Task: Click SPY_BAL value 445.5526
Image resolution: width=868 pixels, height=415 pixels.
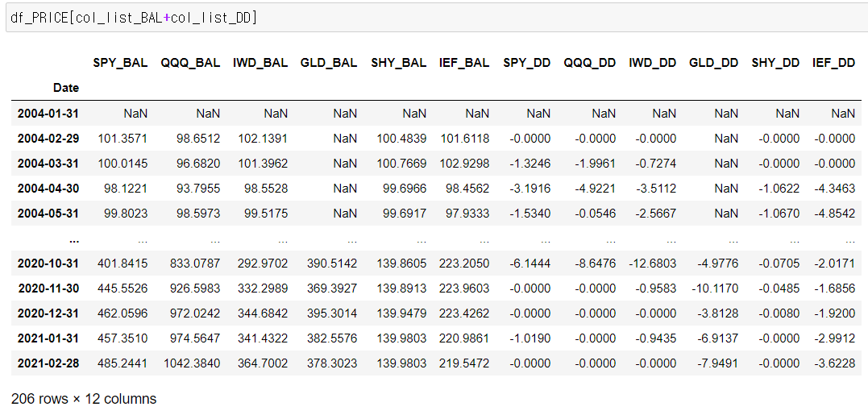Action: point(123,288)
